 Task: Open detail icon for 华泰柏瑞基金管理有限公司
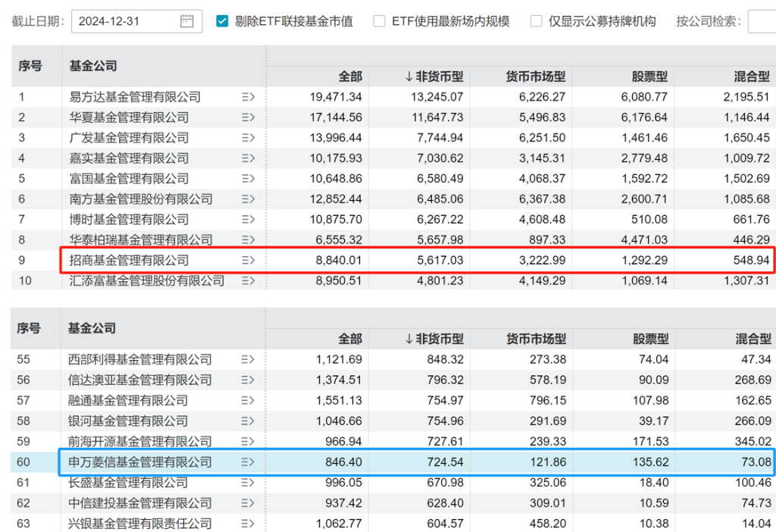pyautogui.click(x=249, y=240)
